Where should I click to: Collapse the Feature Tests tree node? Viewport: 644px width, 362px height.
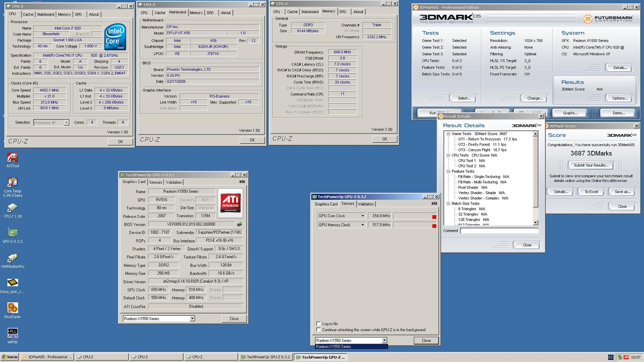(448, 172)
